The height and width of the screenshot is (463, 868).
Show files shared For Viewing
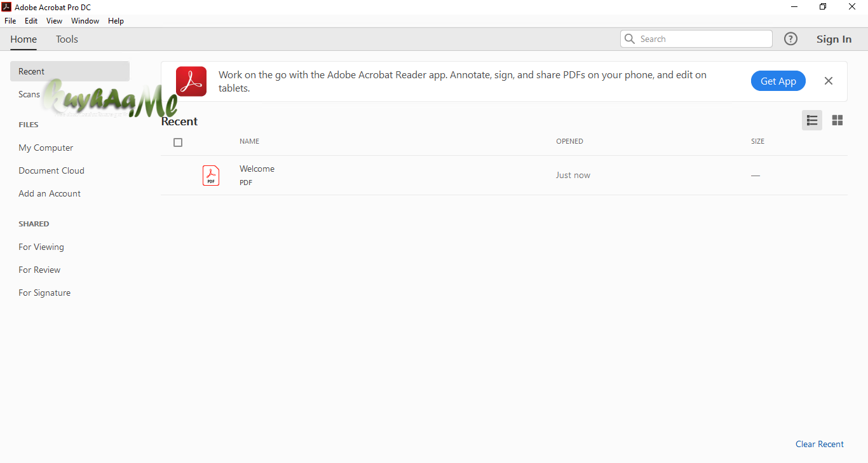click(41, 247)
